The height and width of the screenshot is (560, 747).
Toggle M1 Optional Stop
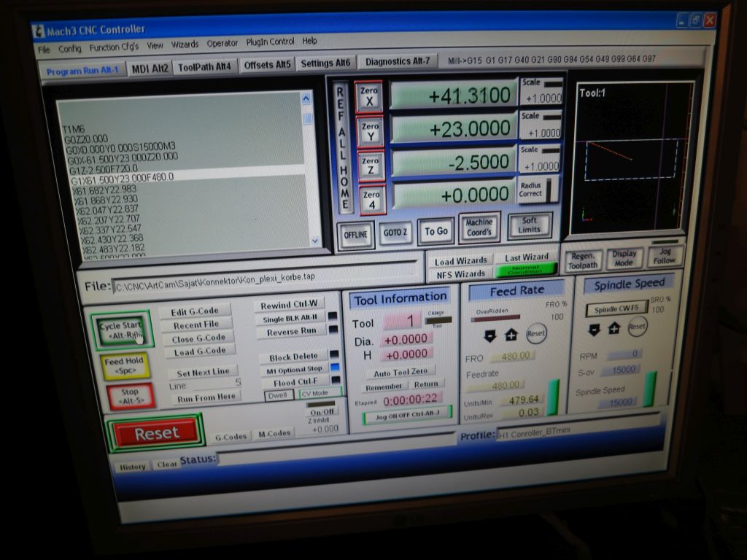(295, 370)
